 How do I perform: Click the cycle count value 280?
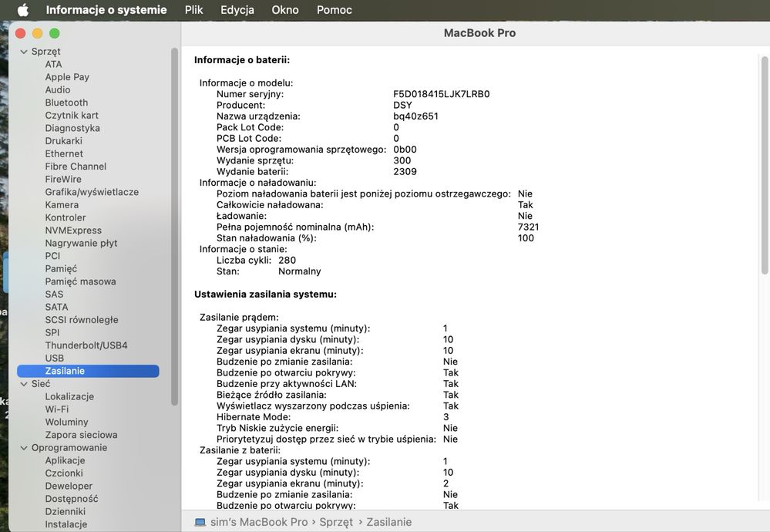[x=287, y=261]
